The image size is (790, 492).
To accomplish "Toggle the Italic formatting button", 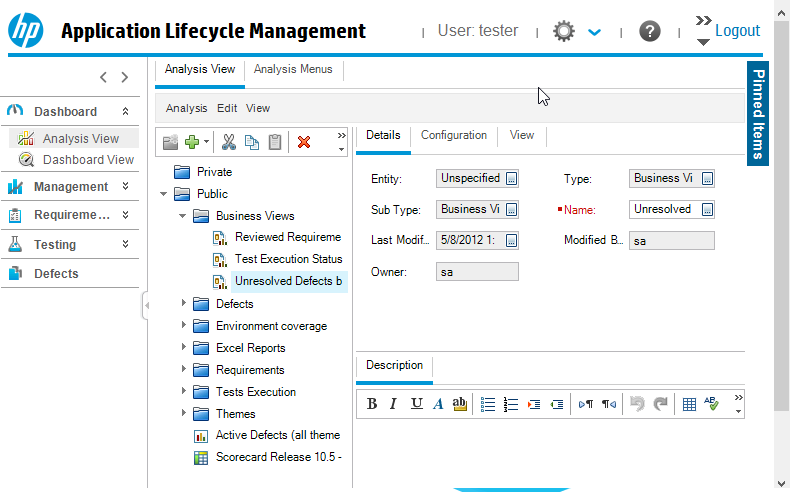I will tap(394, 404).
